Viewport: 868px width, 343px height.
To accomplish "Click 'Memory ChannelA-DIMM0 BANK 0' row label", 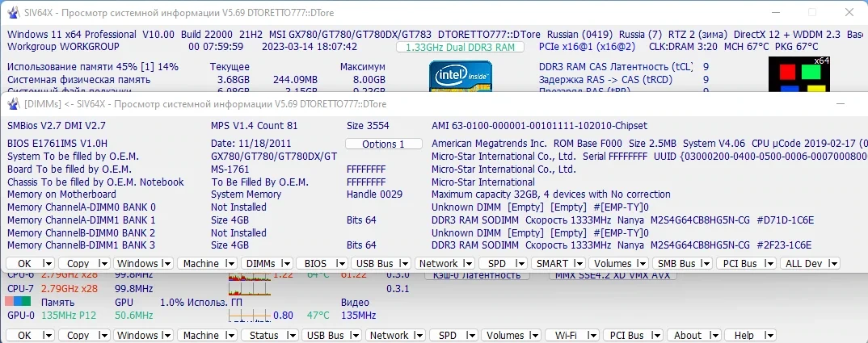I will pyautogui.click(x=82, y=207).
